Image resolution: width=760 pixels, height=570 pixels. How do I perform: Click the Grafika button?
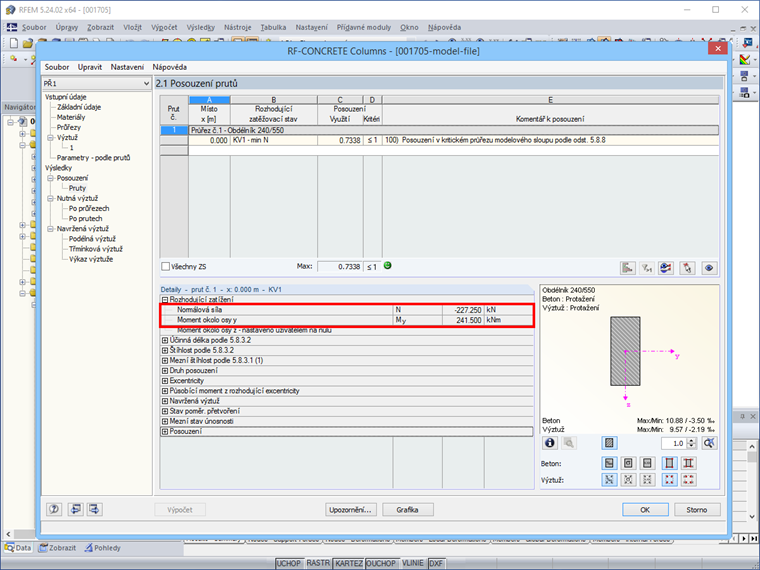click(x=407, y=509)
